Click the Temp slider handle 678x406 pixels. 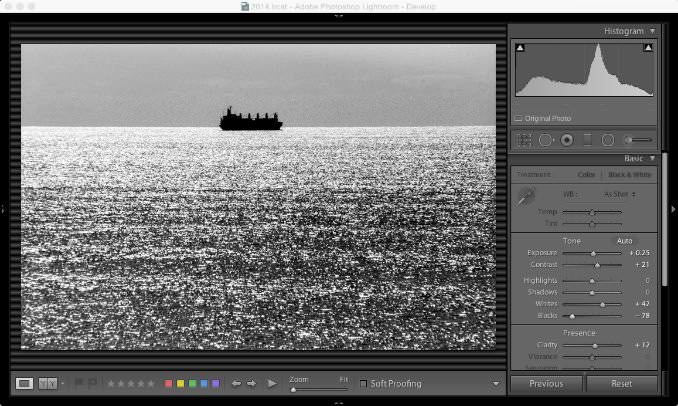(x=592, y=212)
